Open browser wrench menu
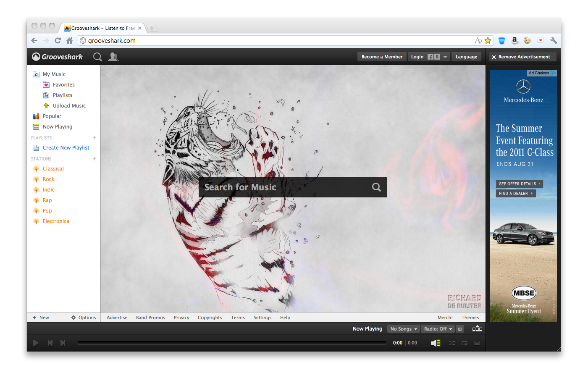588x378 pixels. (554, 41)
